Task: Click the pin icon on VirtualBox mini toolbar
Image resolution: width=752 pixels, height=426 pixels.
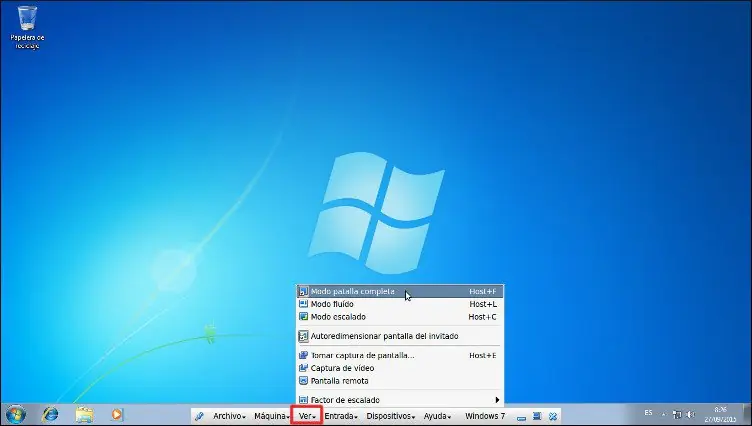Action: point(199,416)
